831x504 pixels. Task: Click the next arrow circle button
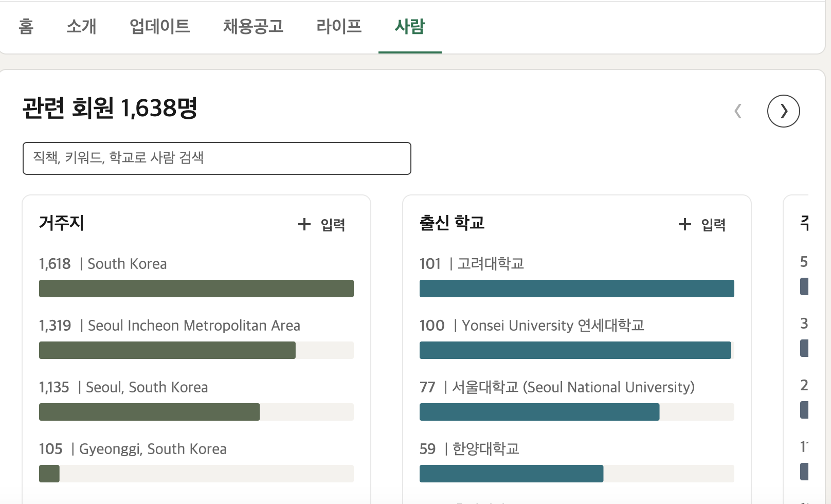pyautogui.click(x=783, y=111)
